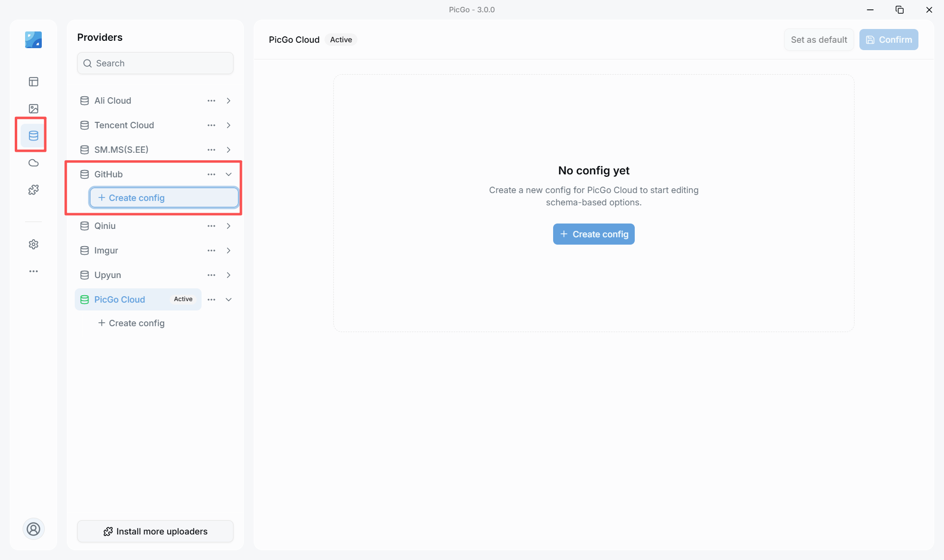The image size is (944, 560).
Task: Expand the SM.MS(S.EE) provider chevron
Action: click(x=229, y=150)
